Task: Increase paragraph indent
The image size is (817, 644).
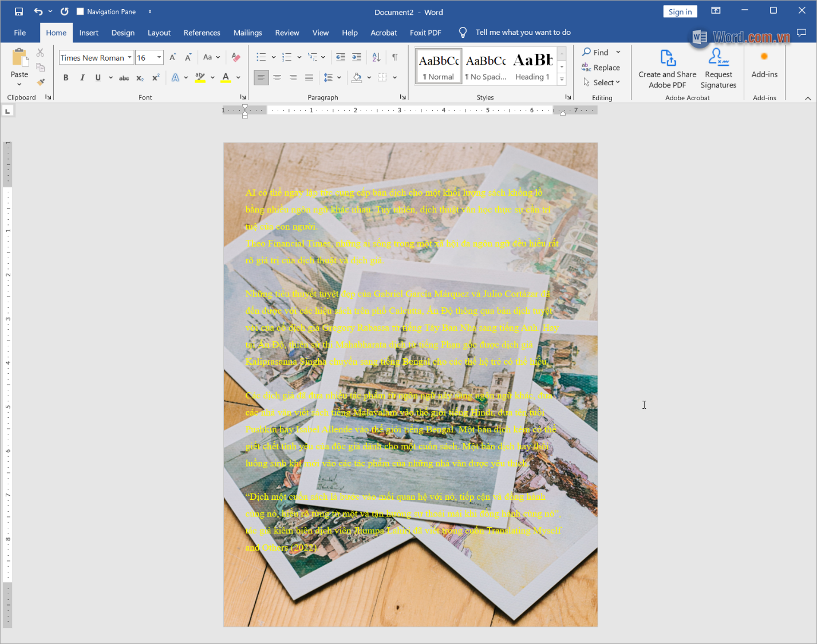Action: [357, 57]
